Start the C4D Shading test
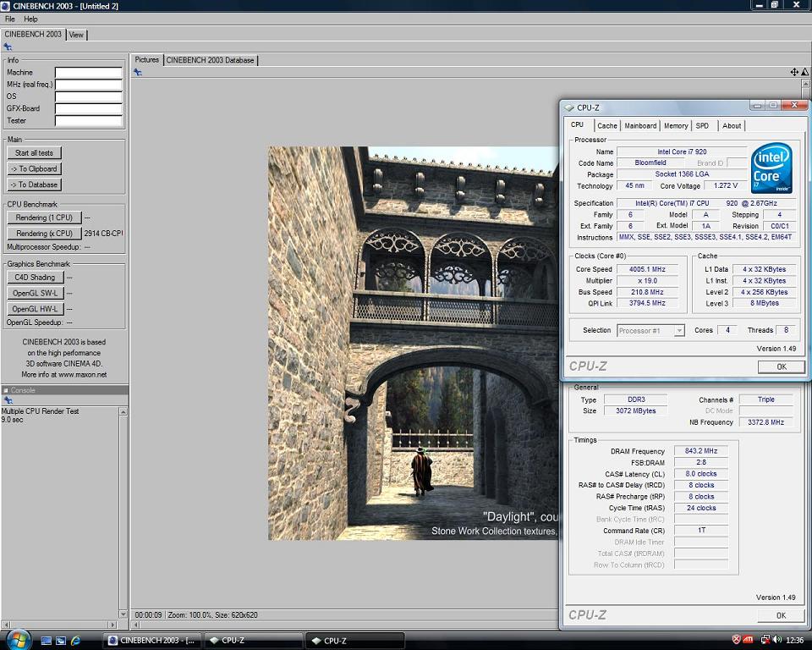This screenshot has width=812, height=650. tap(35, 278)
